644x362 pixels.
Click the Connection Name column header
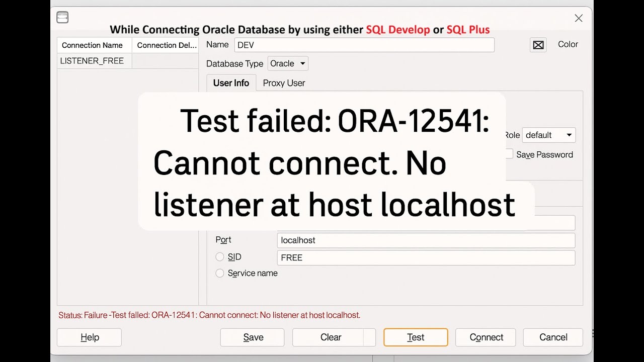pos(95,45)
